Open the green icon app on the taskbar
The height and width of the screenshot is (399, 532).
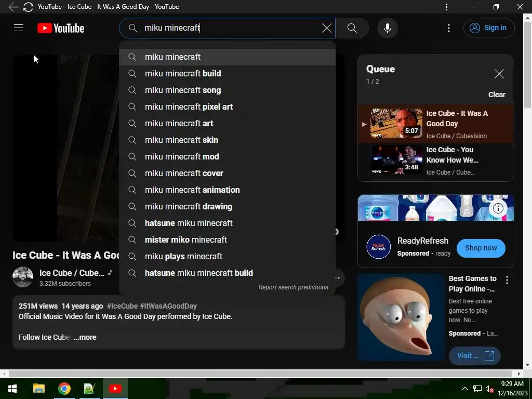pos(89,389)
